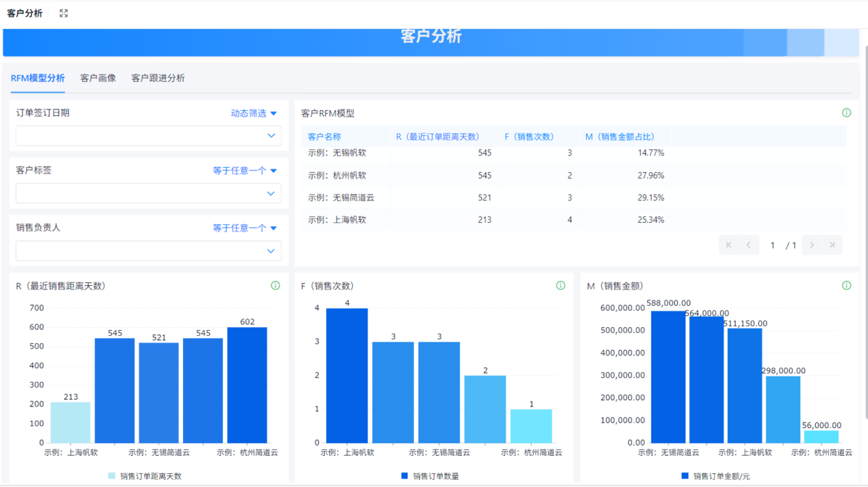Open 动态筛选 filter mode dropdown
The image size is (868, 487).
[254, 113]
